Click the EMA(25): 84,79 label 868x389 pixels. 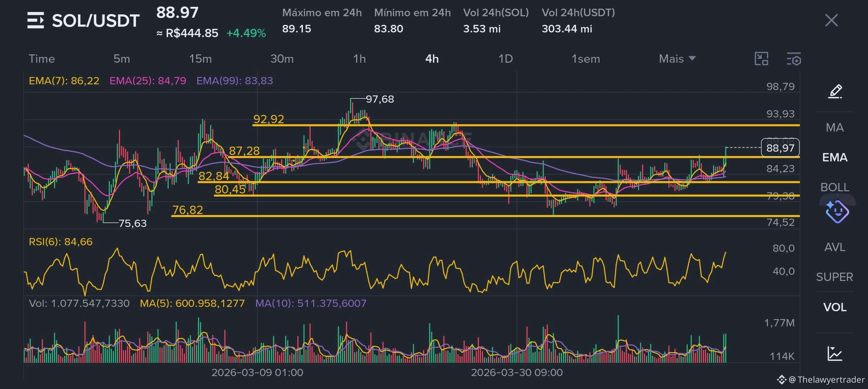148,81
